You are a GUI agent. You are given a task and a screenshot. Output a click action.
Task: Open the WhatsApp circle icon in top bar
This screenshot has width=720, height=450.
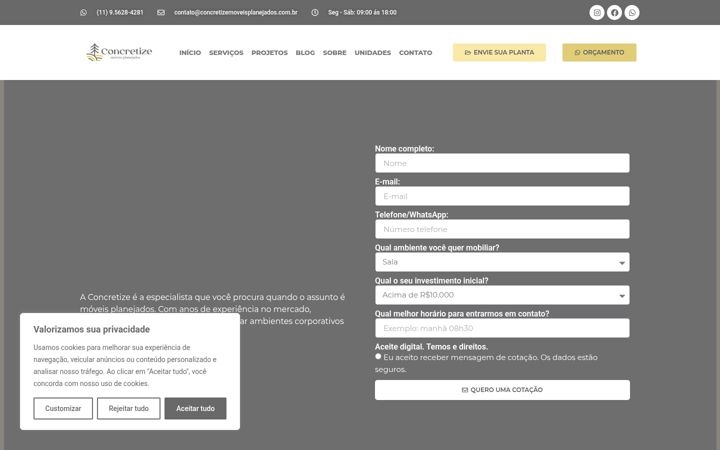[632, 12]
